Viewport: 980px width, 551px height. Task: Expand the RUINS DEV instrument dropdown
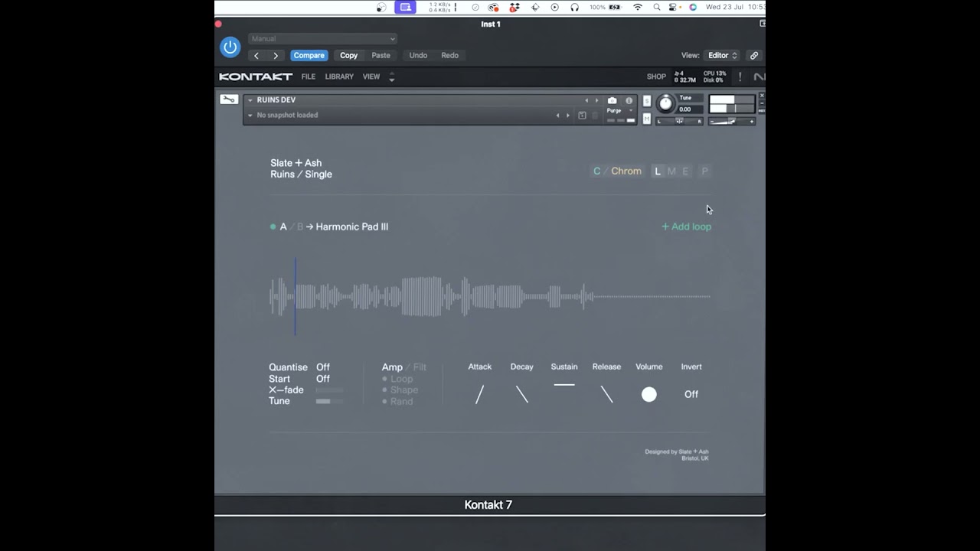(x=250, y=100)
